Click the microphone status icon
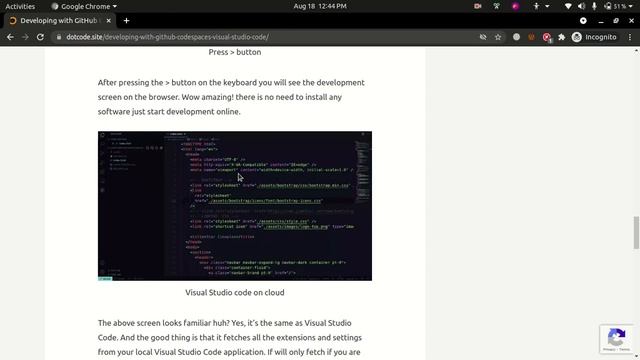Screen dimensions: 640x360 (594, 6)
